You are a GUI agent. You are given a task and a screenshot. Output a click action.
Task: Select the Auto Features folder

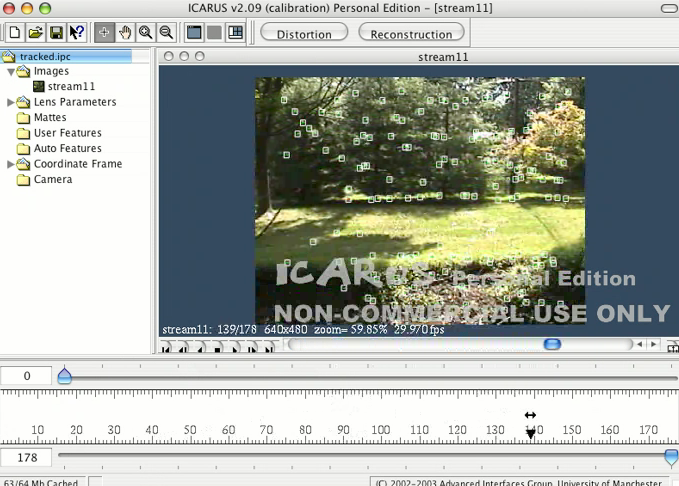coord(68,149)
